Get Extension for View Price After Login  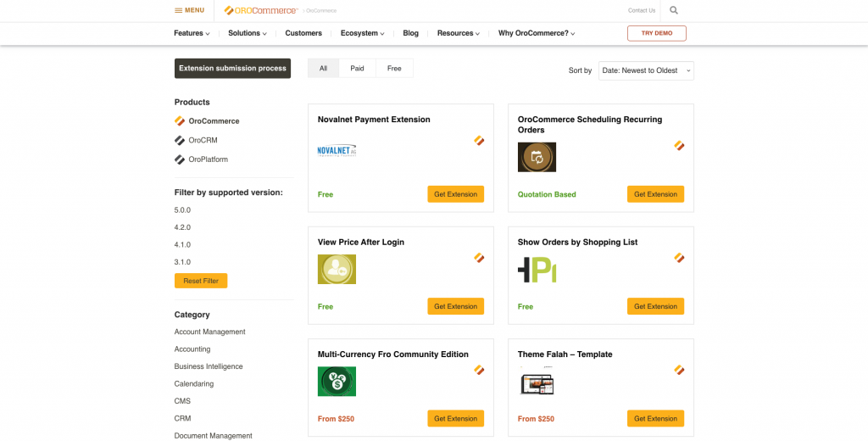(x=455, y=306)
